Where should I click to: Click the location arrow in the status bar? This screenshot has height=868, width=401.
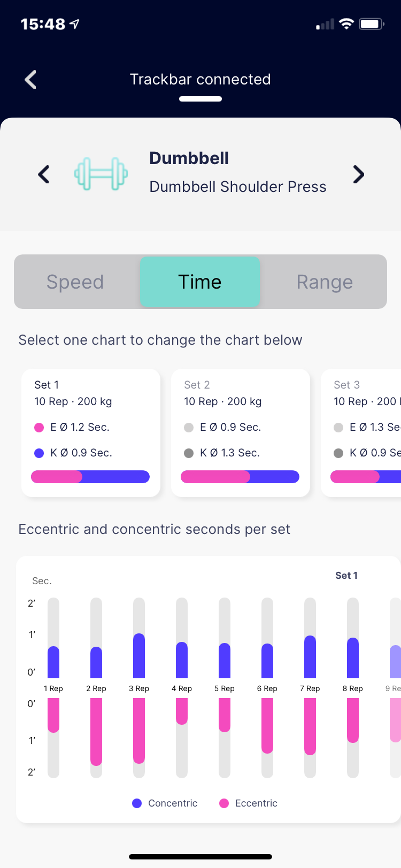[74, 24]
